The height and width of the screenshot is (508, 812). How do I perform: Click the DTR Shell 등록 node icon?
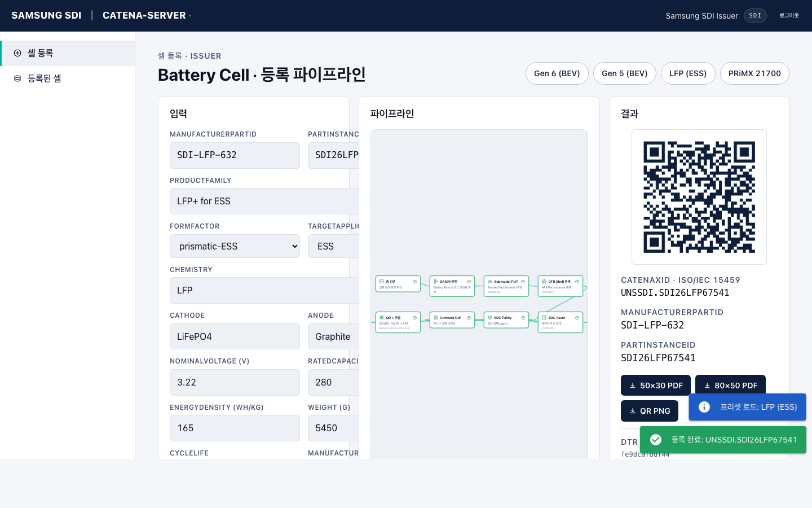(x=544, y=281)
